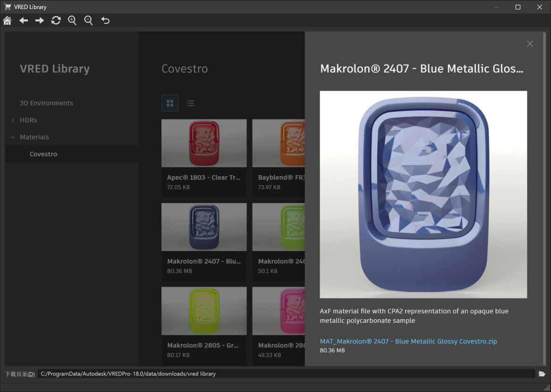Navigate forward with the right arrow

(40, 20)
